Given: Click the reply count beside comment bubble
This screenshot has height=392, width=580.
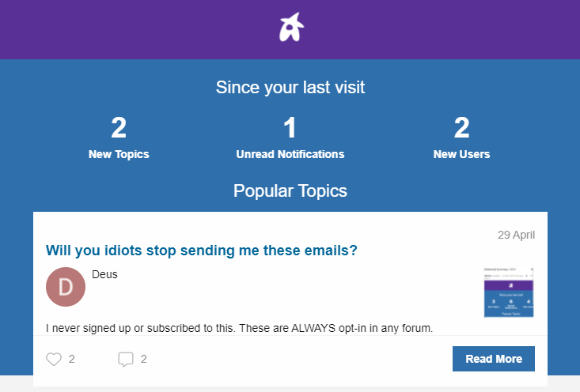Looking at the screenshot, I should tap(144, 360).
